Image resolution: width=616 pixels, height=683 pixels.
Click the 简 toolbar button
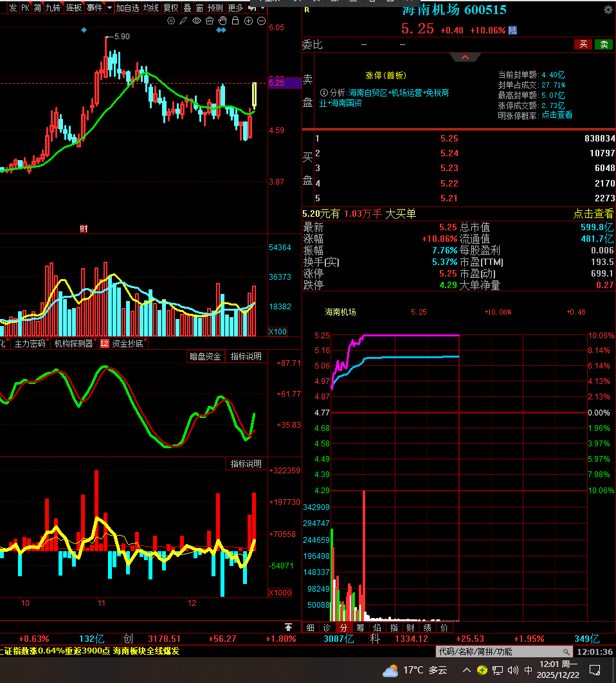click(37, 8)
